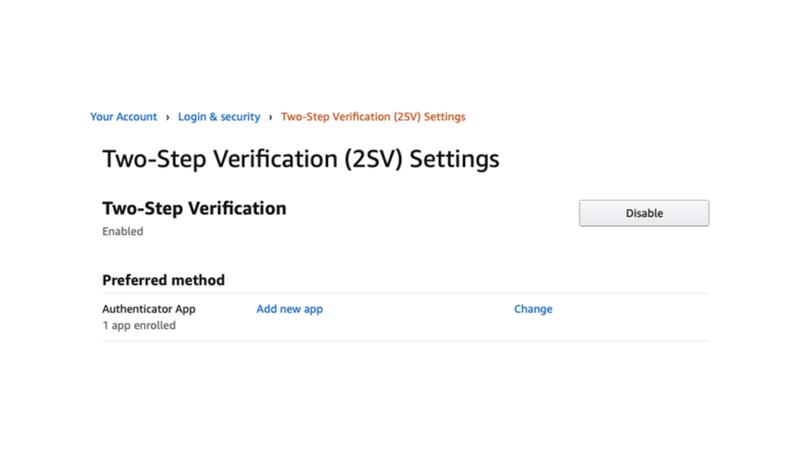Click the 1 app enrolled text
The image size is (800, 450).
coord(139,325)
